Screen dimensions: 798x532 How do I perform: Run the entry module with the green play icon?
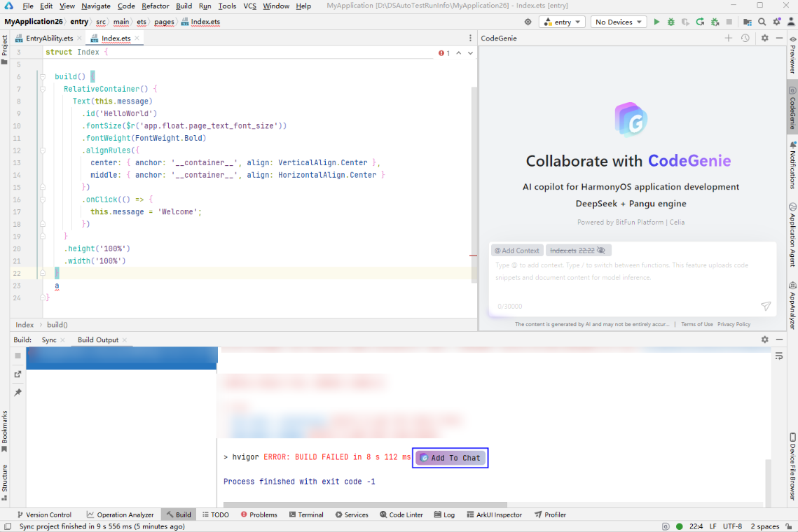click(x=656, y=22)
